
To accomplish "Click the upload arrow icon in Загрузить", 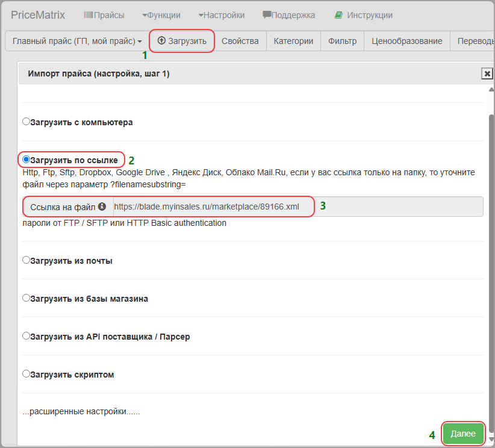I will (161, 40).
